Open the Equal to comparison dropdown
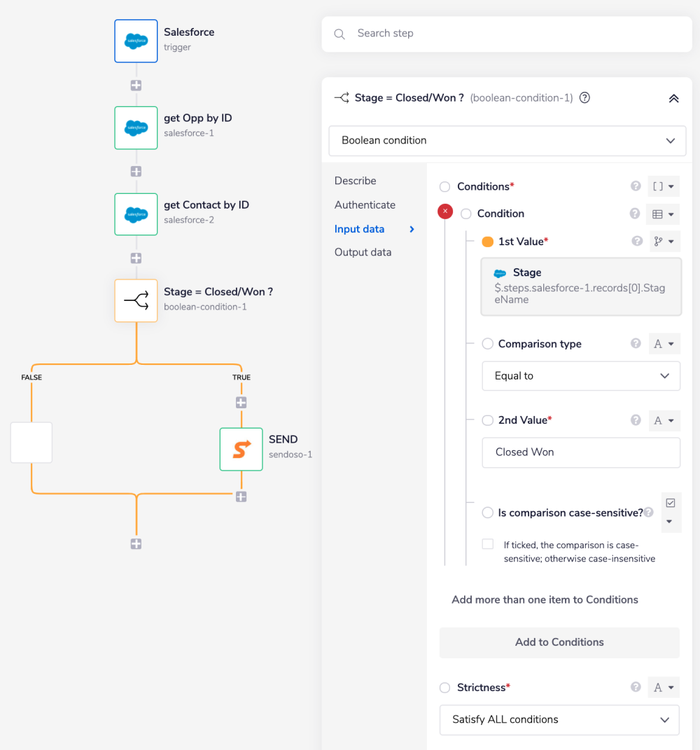 [x=581, y=376]
